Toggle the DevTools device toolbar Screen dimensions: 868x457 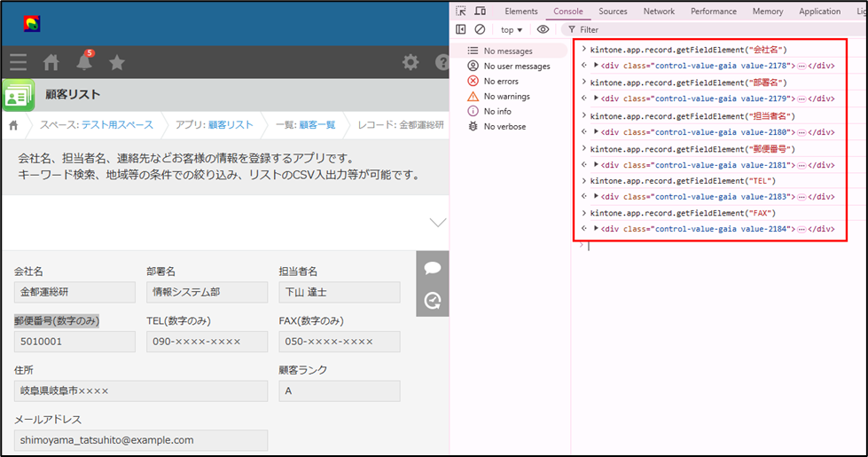[480, 12]
